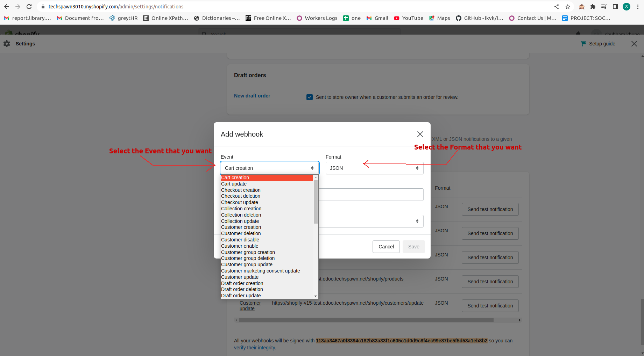Open the browser extensions puzzle icon

tap(593, 6)
